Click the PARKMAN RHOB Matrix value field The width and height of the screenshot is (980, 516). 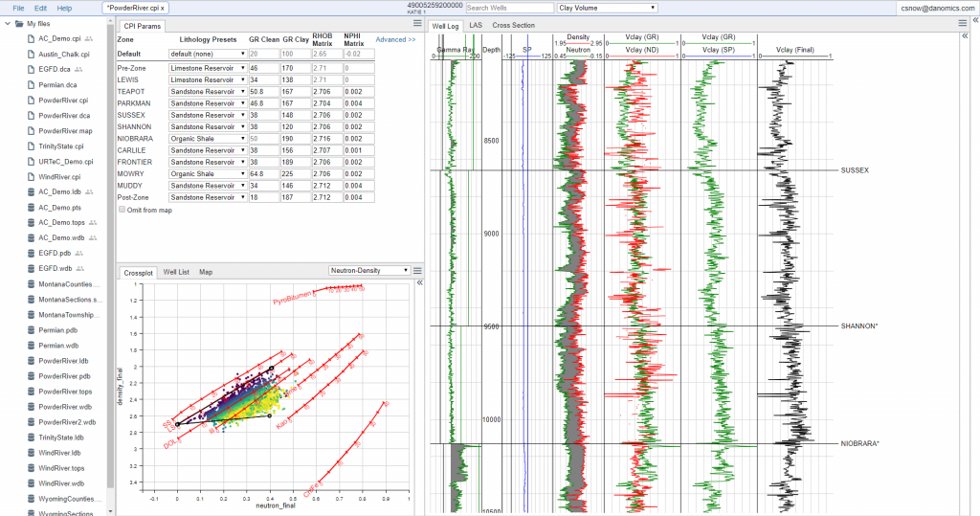327,103
